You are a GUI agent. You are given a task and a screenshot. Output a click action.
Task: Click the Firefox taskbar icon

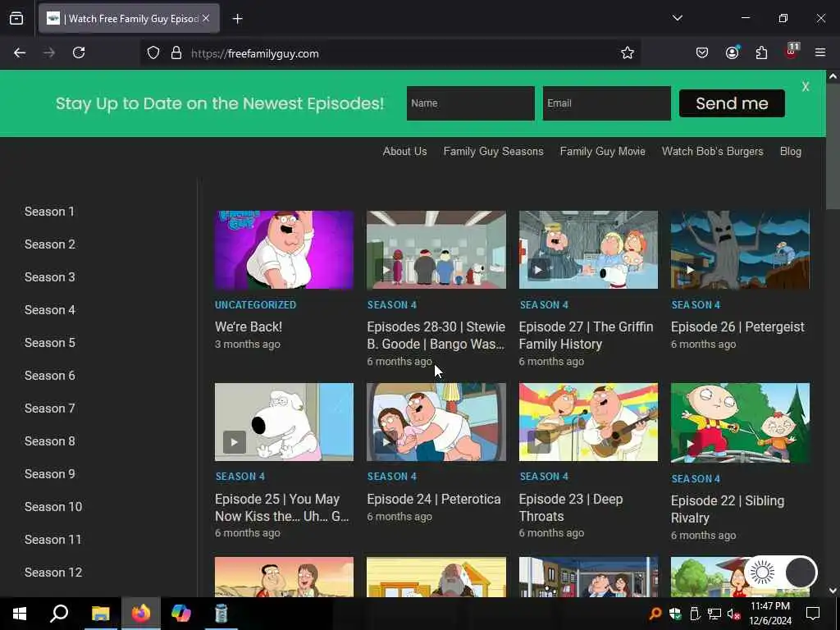141,614
